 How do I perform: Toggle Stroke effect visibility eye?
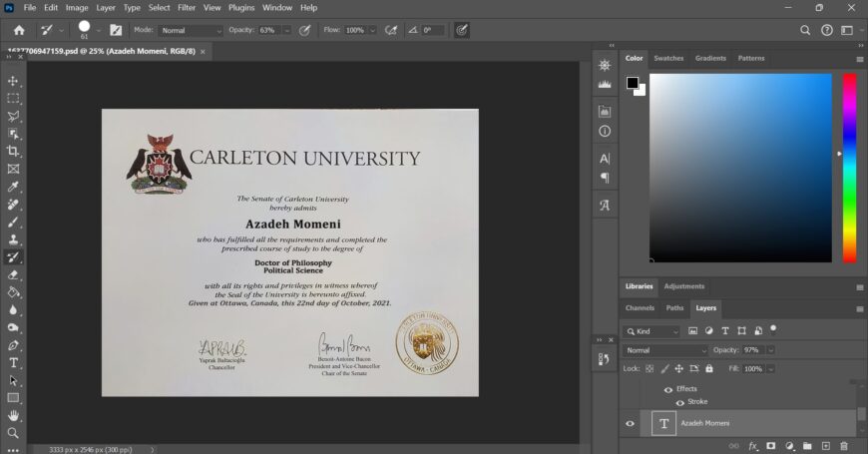coord(679,402)
